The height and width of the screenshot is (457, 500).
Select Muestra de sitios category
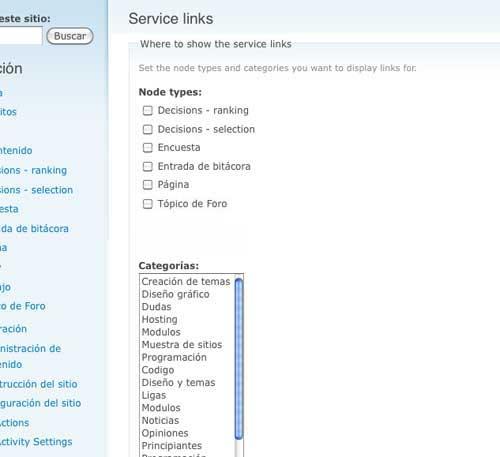(x=182, y=345)
